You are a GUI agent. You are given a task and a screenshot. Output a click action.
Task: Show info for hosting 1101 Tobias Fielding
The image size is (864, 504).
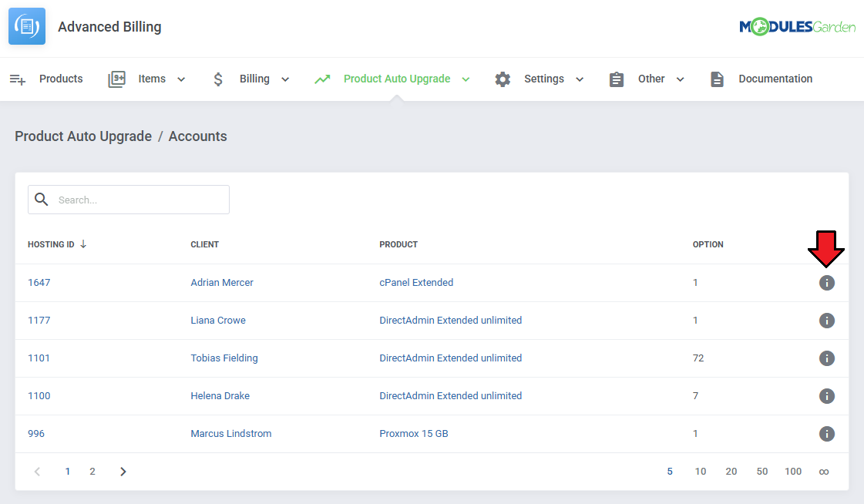pyautogui.click(x=826, y=358)
